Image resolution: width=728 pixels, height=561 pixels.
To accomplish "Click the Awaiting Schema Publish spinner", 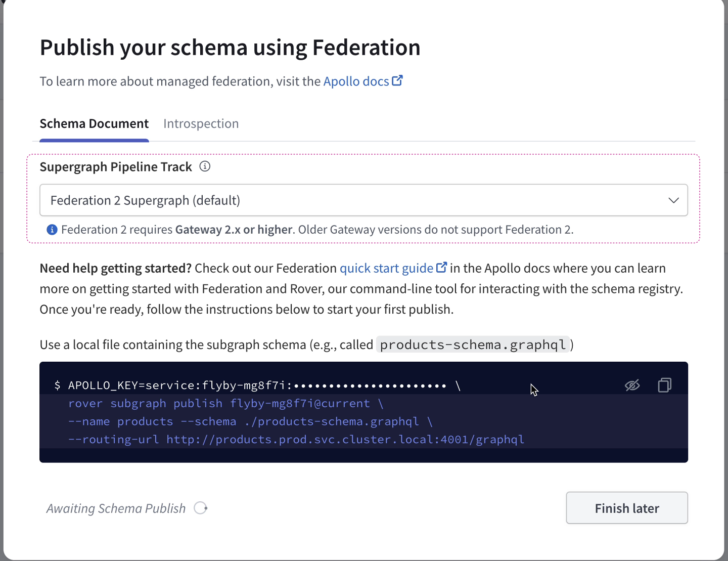I will pos(200,508).
